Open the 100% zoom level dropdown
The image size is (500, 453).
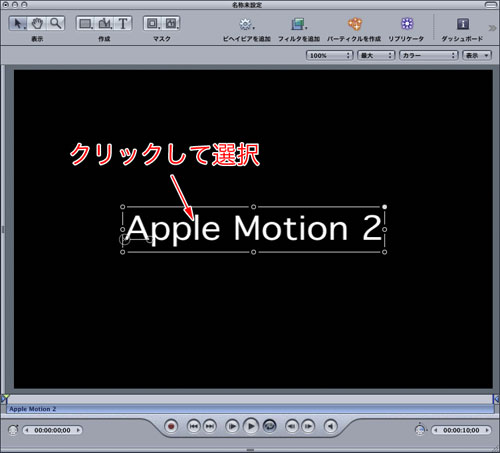(329, 55)
